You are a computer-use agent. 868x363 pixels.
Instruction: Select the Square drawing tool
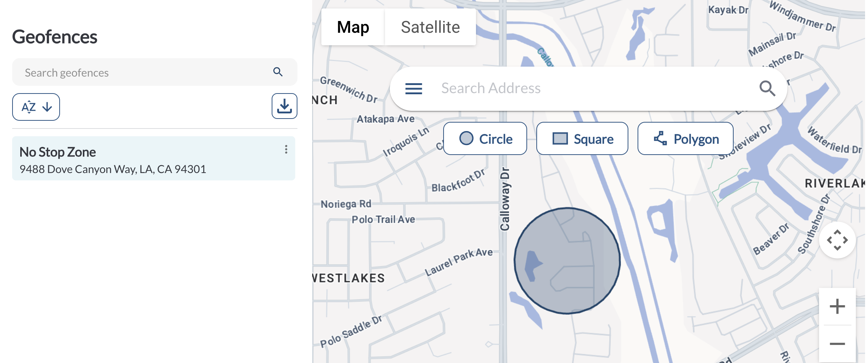click(582, 139)
